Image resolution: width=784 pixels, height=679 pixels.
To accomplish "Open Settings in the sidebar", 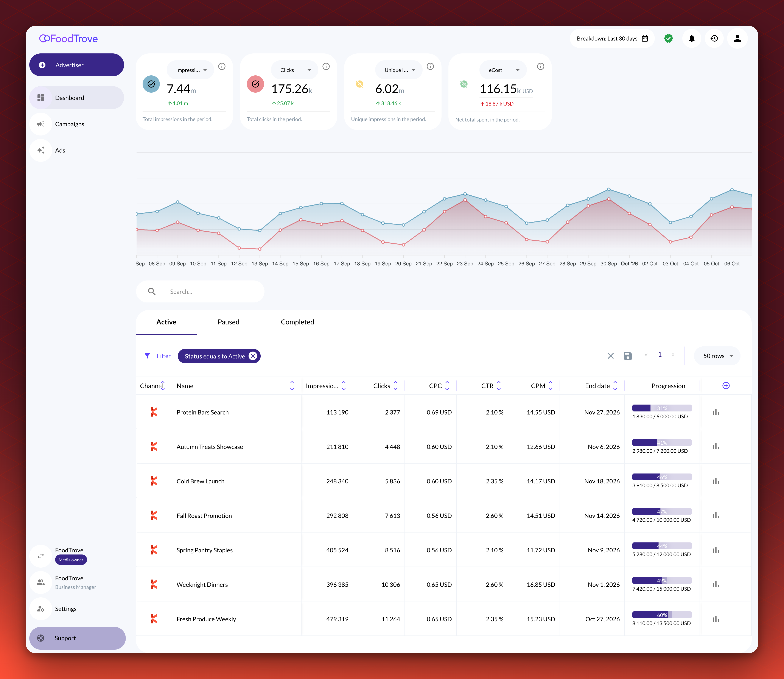I will click(x=76, y=609).
